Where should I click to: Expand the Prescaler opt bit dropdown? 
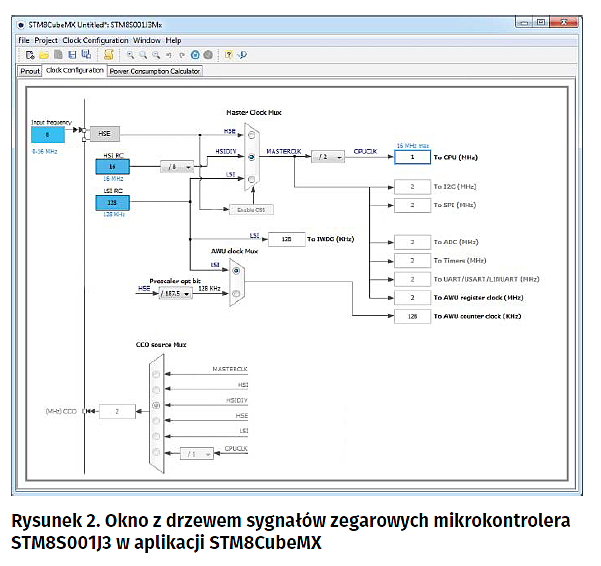click(x=174, y=294)
